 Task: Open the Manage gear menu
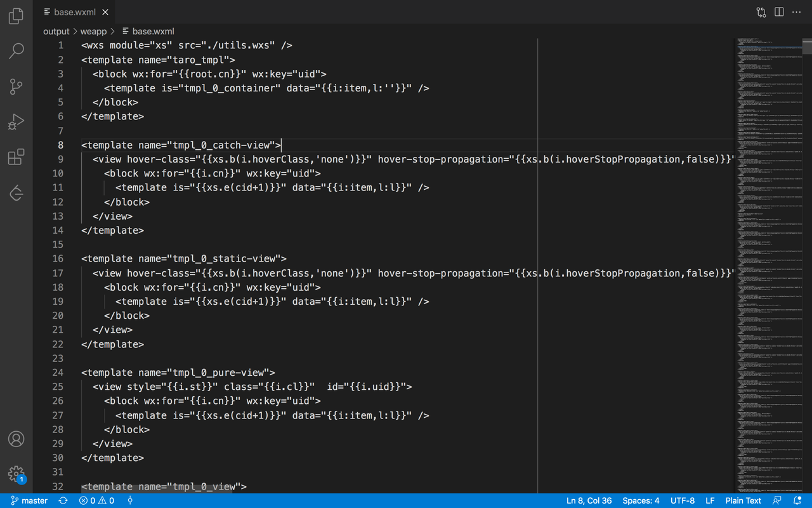[16, 474]
